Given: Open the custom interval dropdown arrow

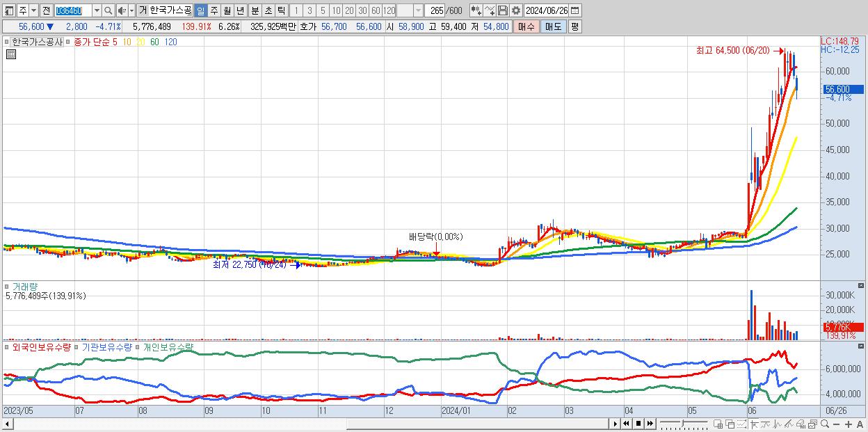Looking at the screenshot, I should 418,10.
